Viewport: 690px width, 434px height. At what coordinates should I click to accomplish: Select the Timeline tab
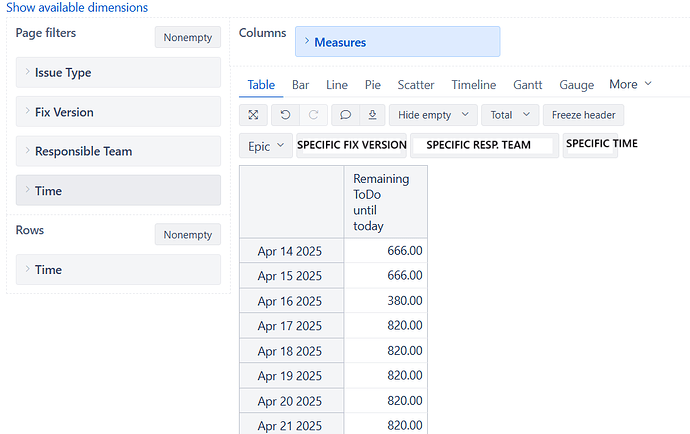(x=473, y=85)
